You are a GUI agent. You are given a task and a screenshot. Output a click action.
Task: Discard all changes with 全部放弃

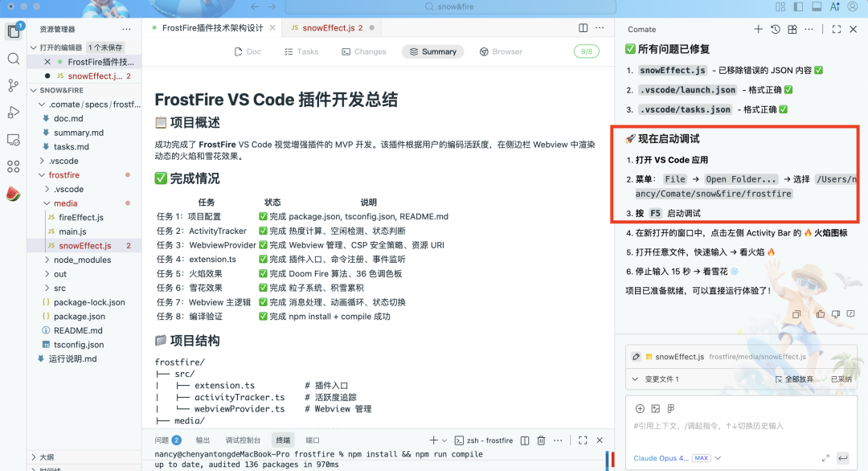click(x=794, y=379)
